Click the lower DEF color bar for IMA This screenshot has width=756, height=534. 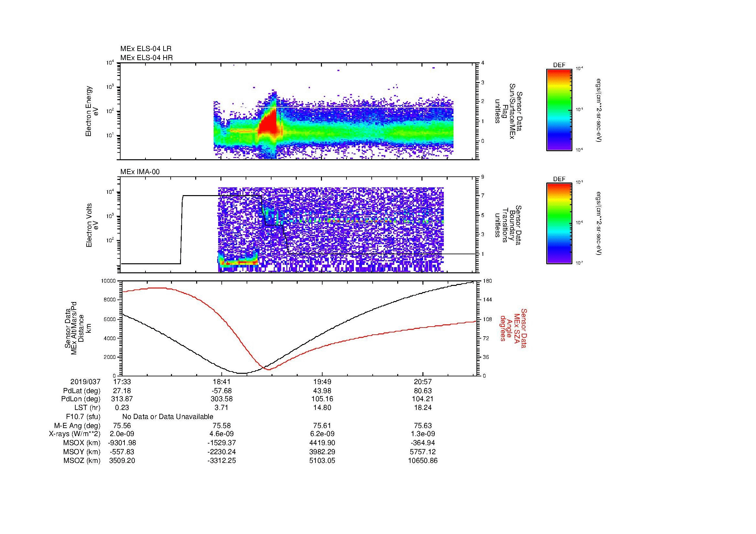pyautogui.click(x=559, y=224)
